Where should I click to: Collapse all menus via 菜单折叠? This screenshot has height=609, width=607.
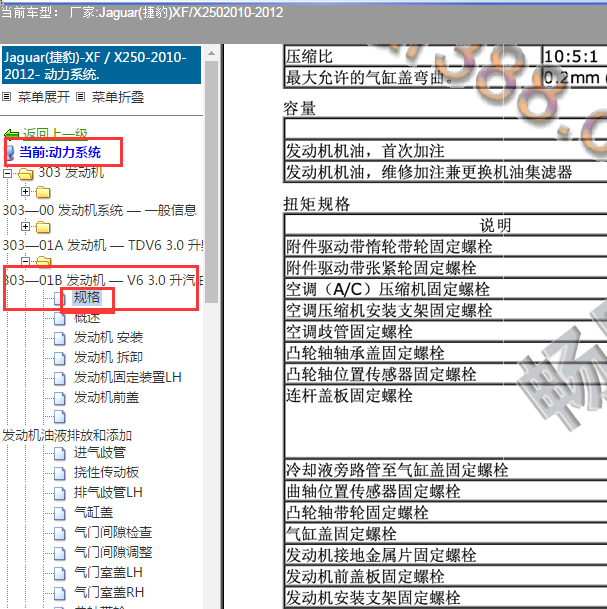118,97
